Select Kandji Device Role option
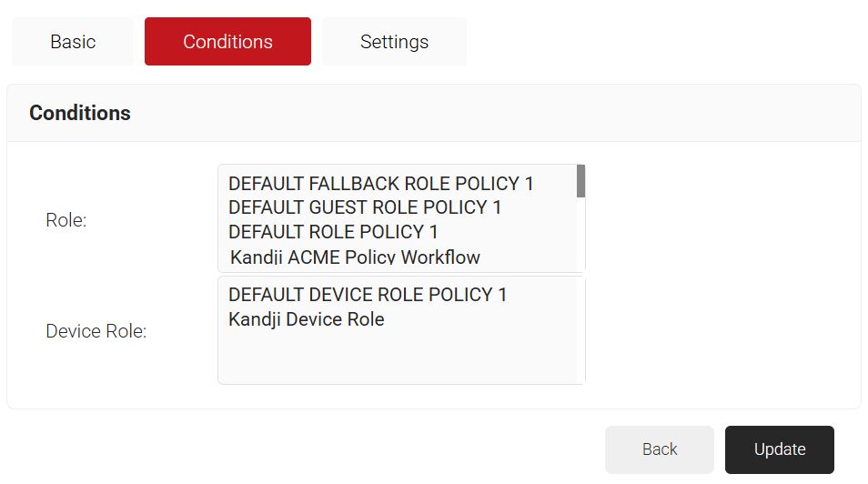Viewport: 868px width, 484px height. pos(306,319)
